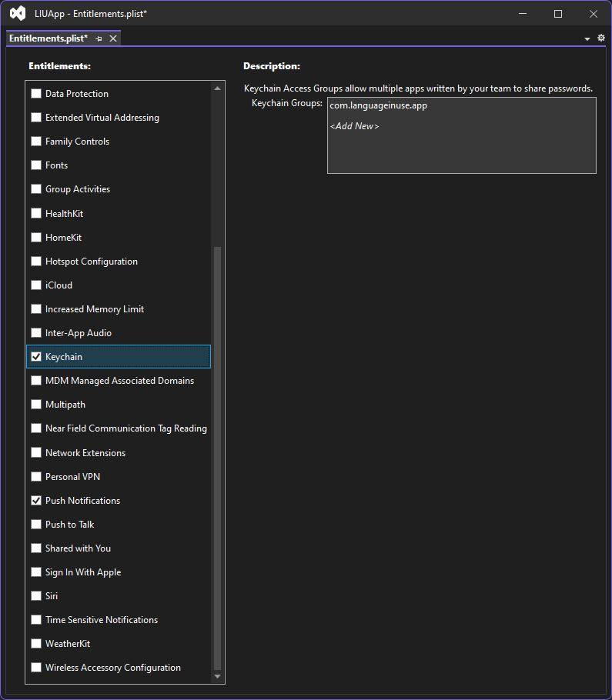Enable Push to Talk checkbox
The height and width of the screenshot is (700, 612).
click(x=36, y=525)
